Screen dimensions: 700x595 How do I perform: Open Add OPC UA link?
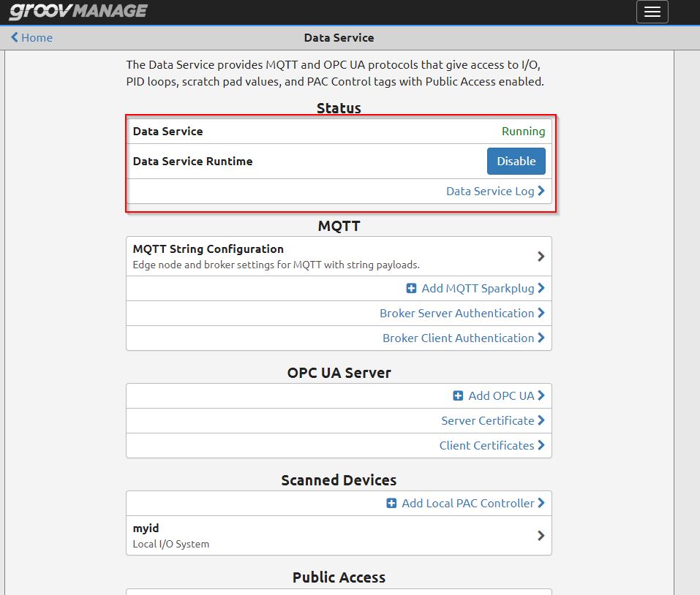pos(501,396)
